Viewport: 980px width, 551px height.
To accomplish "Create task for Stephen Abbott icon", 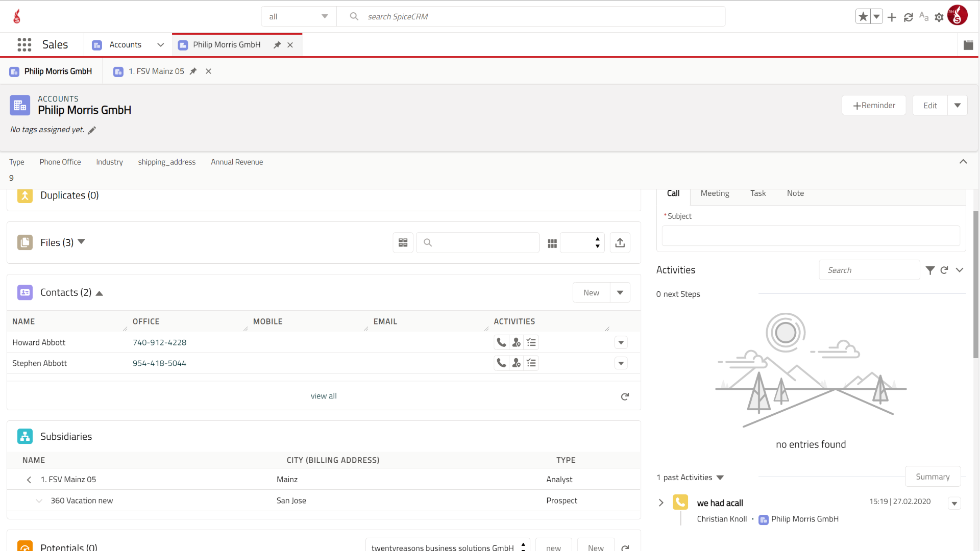I will [531, 363].
